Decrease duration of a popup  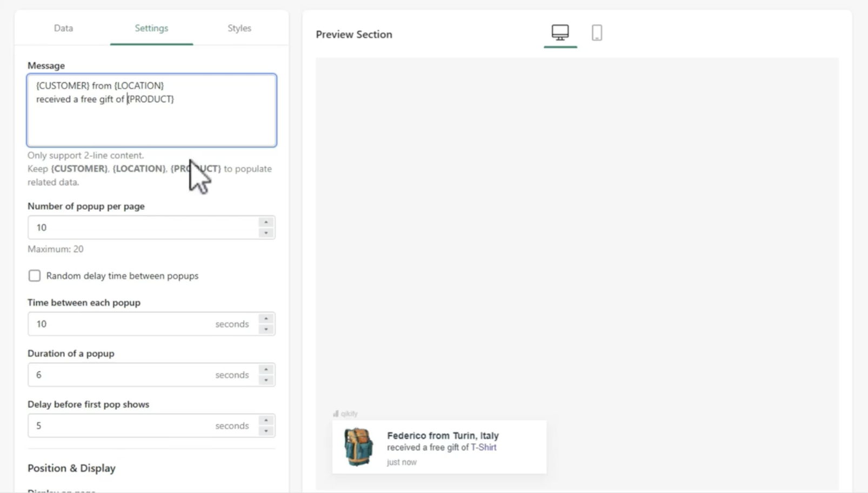[266, 380]
